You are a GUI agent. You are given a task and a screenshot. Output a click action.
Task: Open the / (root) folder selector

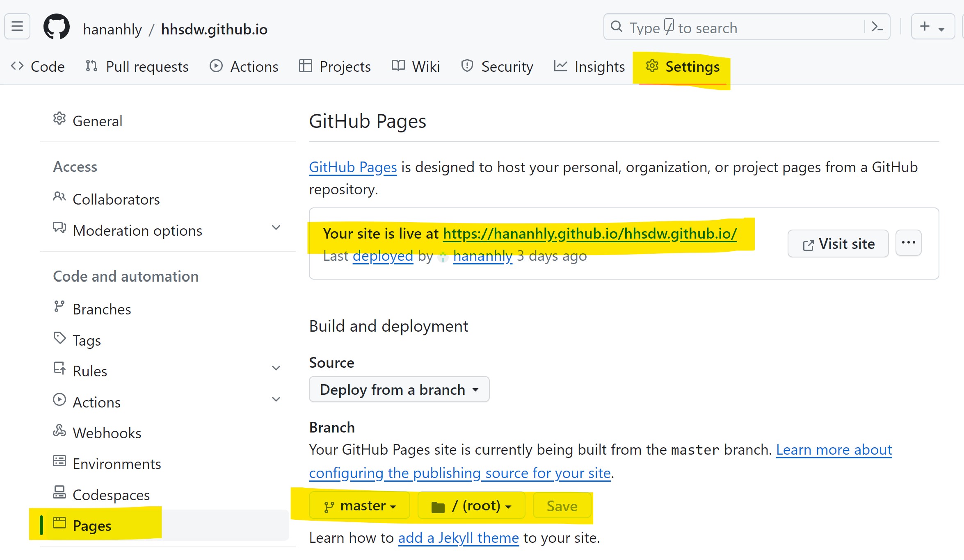[x=471, y=505]
